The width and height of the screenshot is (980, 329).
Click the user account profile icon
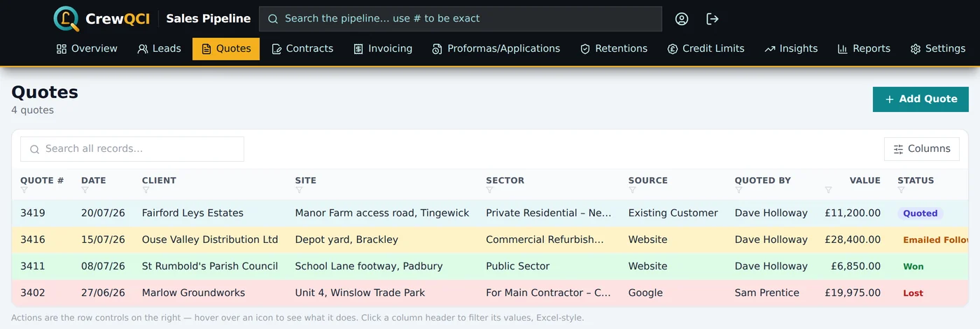point(682,19)
